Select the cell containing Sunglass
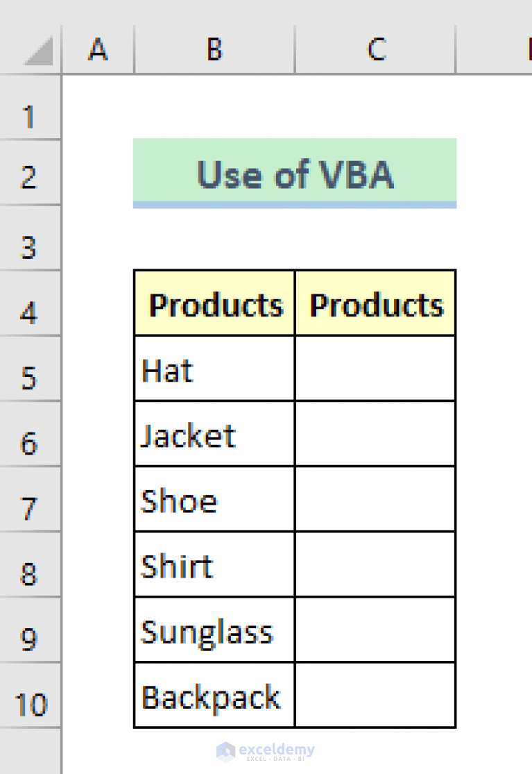532x774 pixels. pos(213,632)
